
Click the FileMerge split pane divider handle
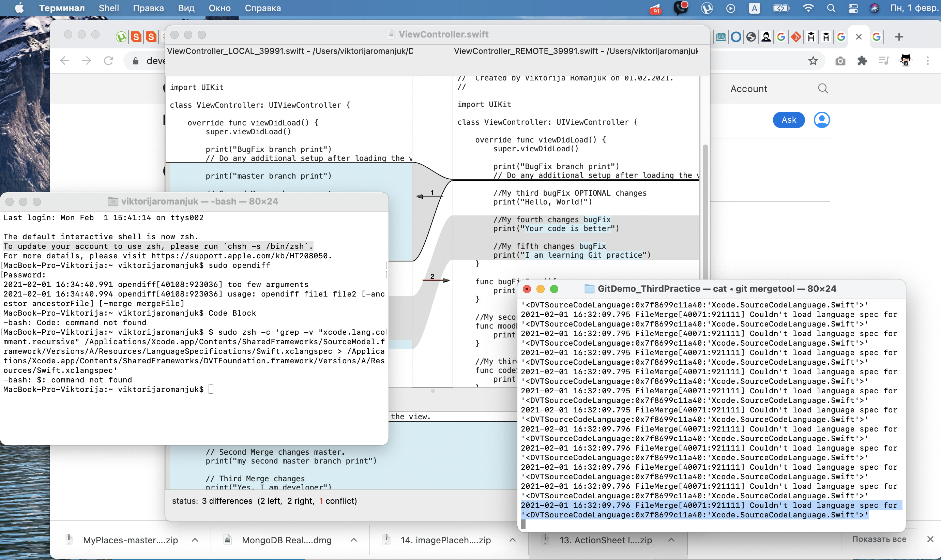point(433,391)
